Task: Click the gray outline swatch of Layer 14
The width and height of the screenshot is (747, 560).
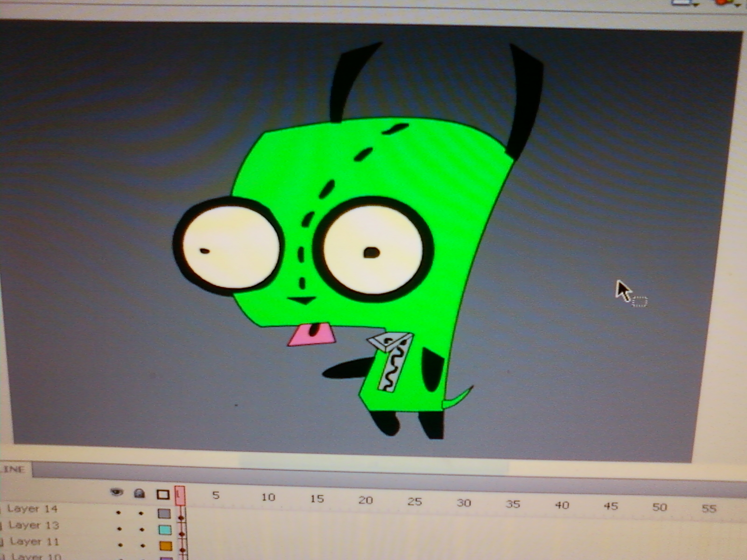Action: [164, 514]
